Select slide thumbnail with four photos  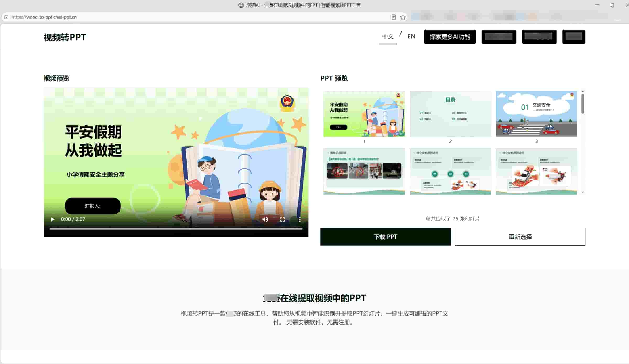tap(364, 172)
